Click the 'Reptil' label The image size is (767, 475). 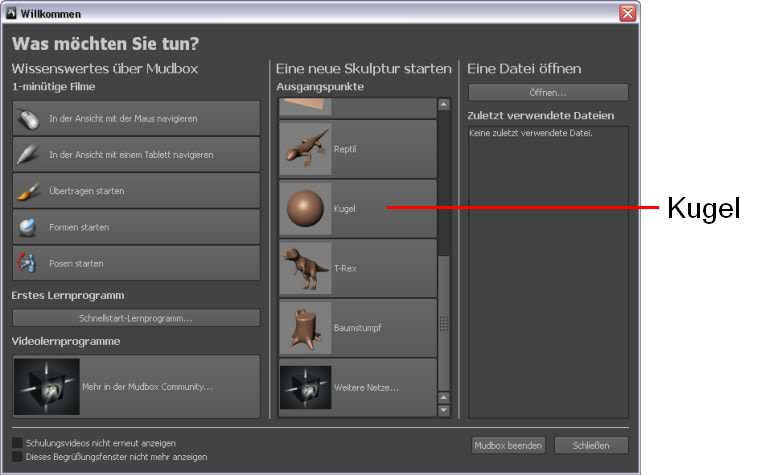click(x=345, y=149)
